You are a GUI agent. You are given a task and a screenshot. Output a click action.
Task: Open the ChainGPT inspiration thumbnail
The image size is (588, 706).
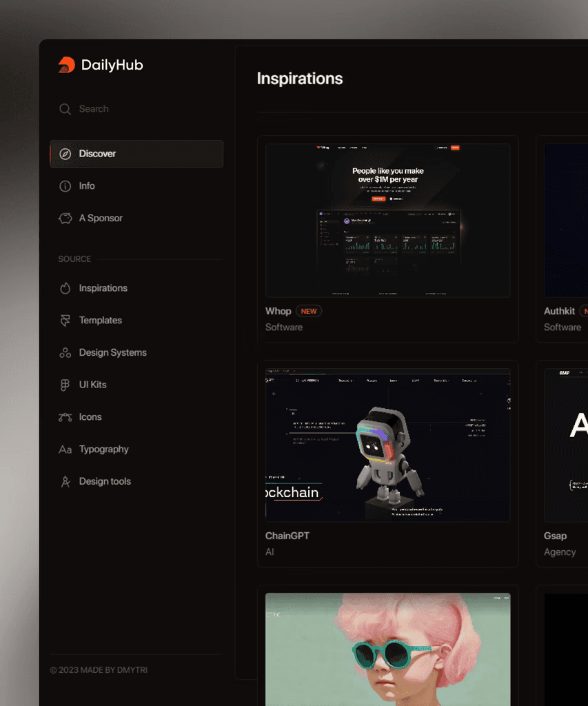[x=387, y=445]
